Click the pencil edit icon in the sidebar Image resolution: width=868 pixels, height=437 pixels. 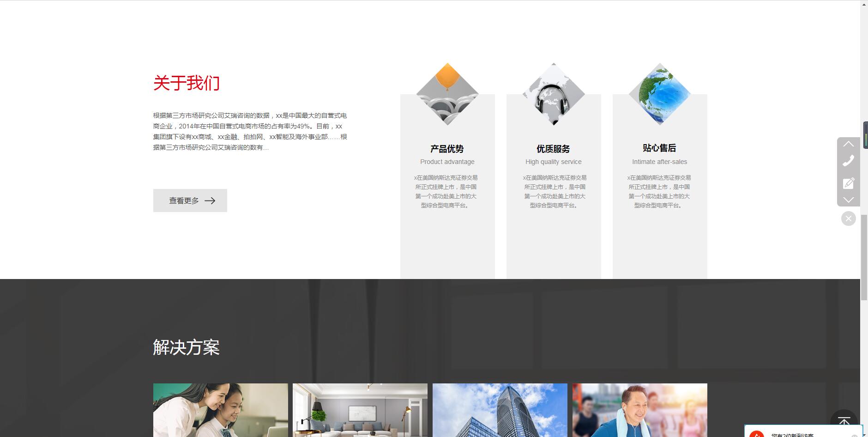[x=848, y=183]
